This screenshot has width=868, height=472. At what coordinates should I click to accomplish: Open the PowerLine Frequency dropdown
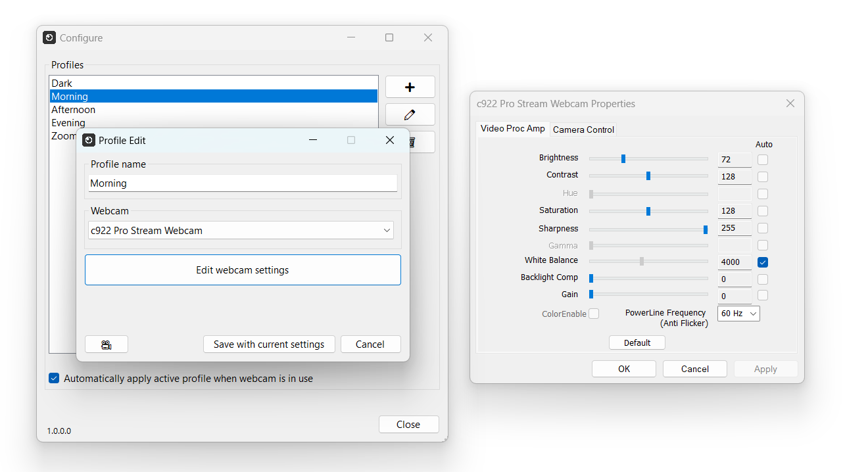pos(738,313)
